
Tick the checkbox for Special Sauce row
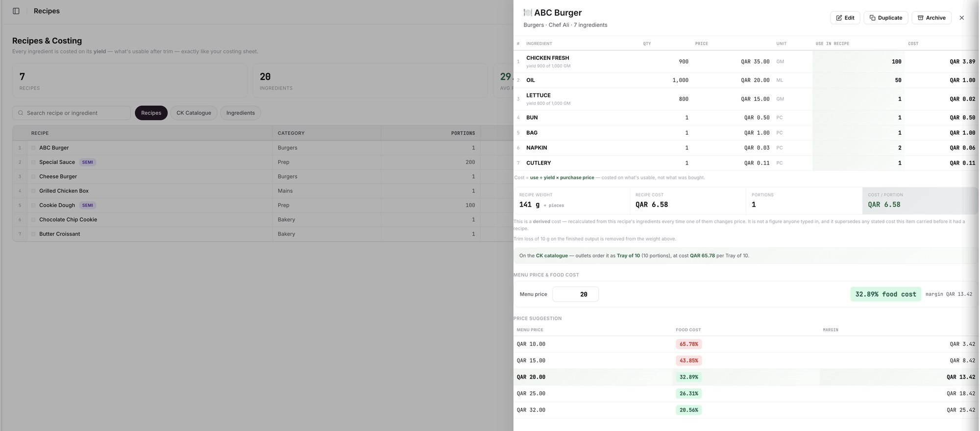pos(33,162)
